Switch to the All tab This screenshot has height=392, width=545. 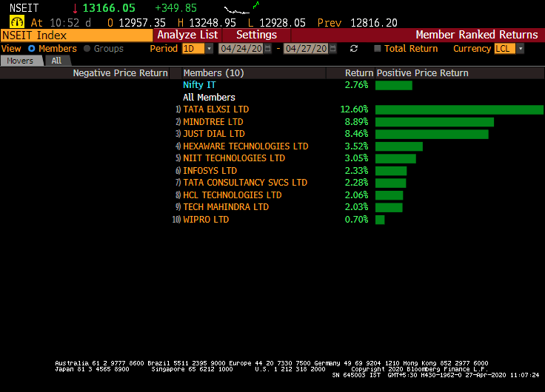[57, 61]
